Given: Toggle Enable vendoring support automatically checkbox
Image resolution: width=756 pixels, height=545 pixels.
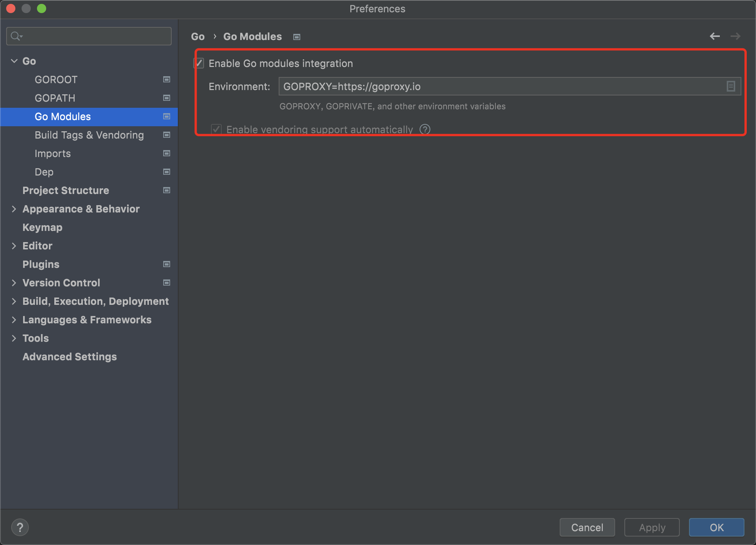Looking at the screenshot, I should pos(216,129).
